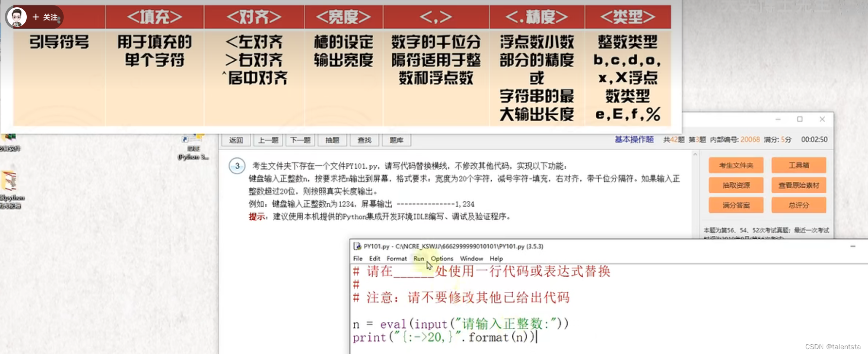Click the 返回 button in exam toolbar
The image size is (868, 354).
(236, 140)
